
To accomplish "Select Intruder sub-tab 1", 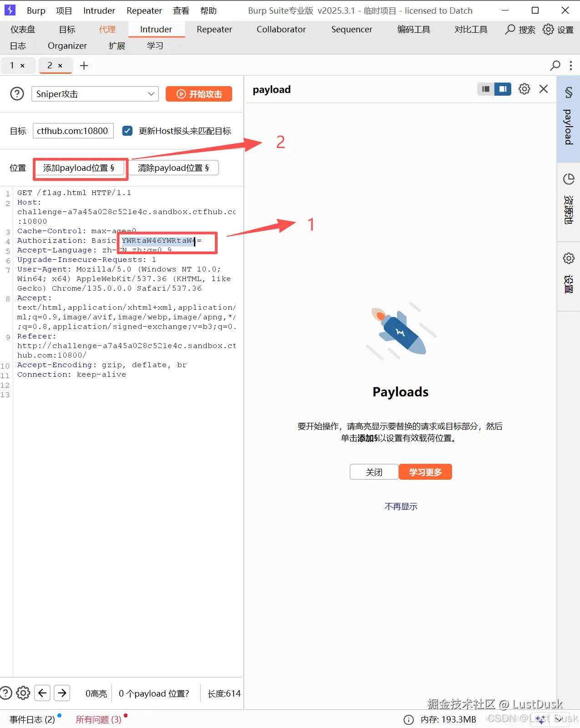I will tap(12, 66).
